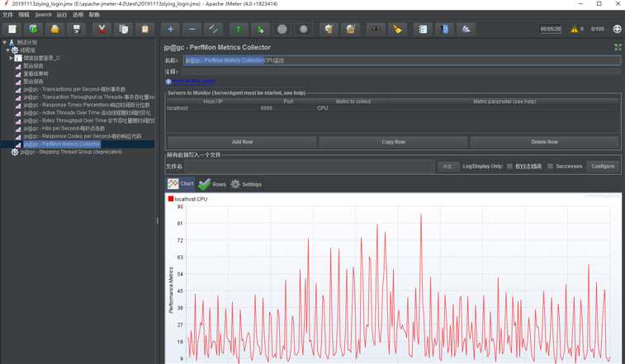
Task: Click the Add plus toolbar icon
Action: pyautogui.click(x=171, y=29)
